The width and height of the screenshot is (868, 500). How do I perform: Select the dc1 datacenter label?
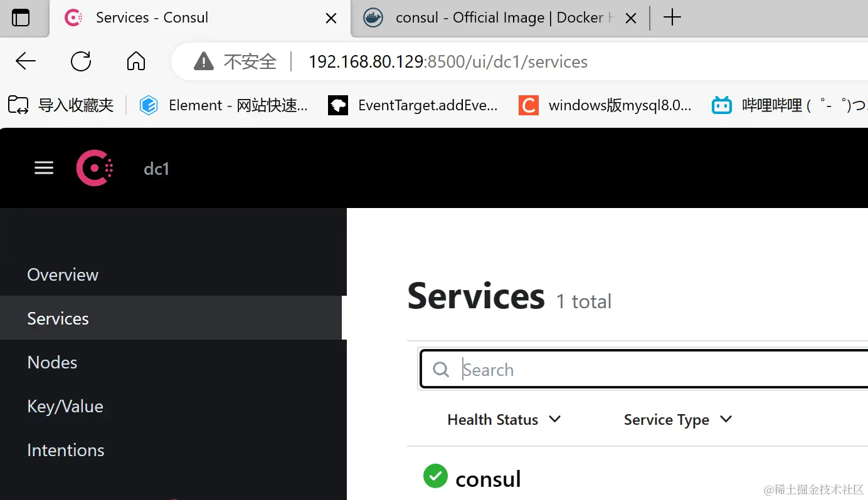(x=156, y=169)
